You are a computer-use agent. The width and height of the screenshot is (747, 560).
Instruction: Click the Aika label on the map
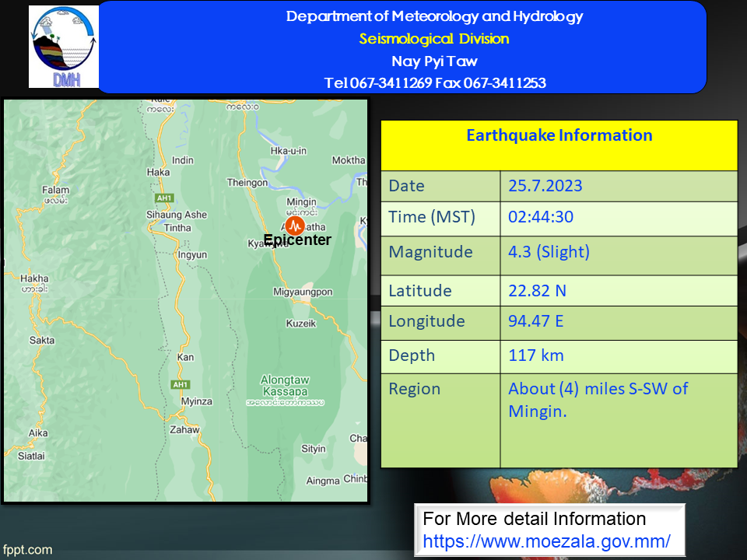pos(38,433)
